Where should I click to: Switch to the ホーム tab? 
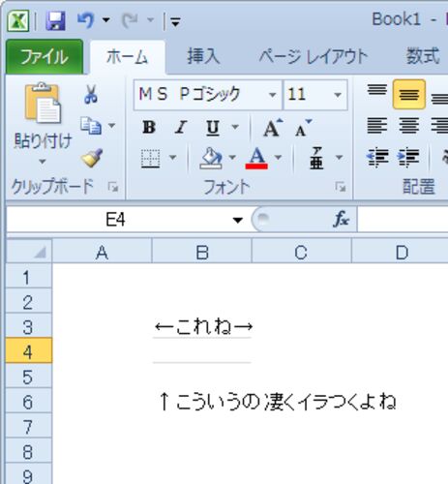[x=127, y=57]
